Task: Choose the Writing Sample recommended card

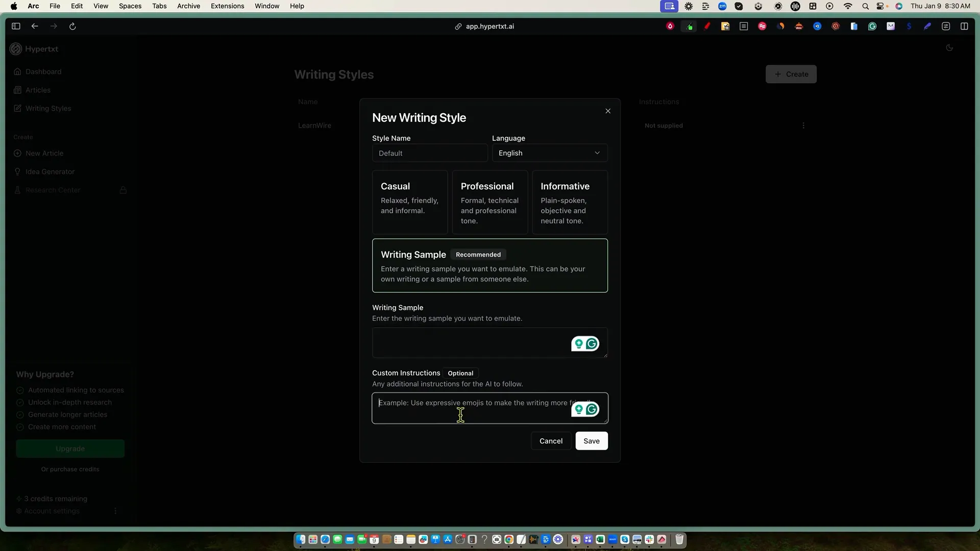Action: pyautogui.click(x=489, y=265)
